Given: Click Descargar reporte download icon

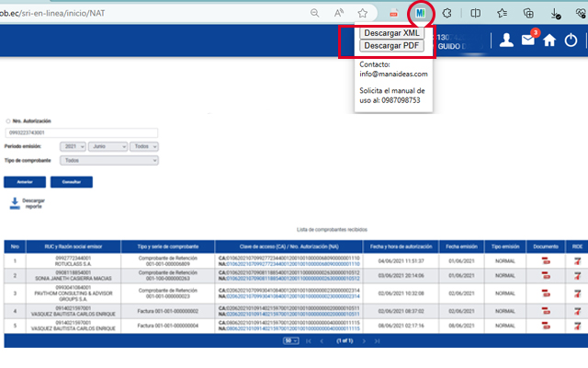Looking at the screenshot, I should [15, 203].
